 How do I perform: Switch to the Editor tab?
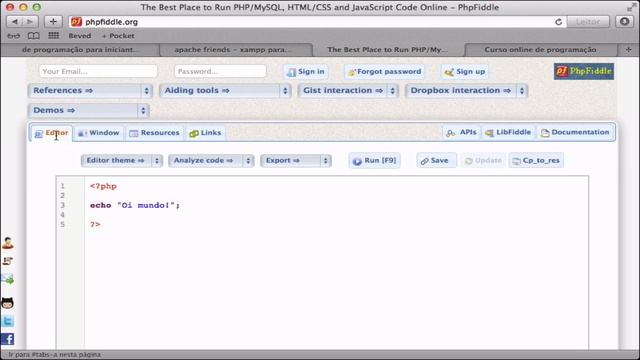(x=51, y=133)
